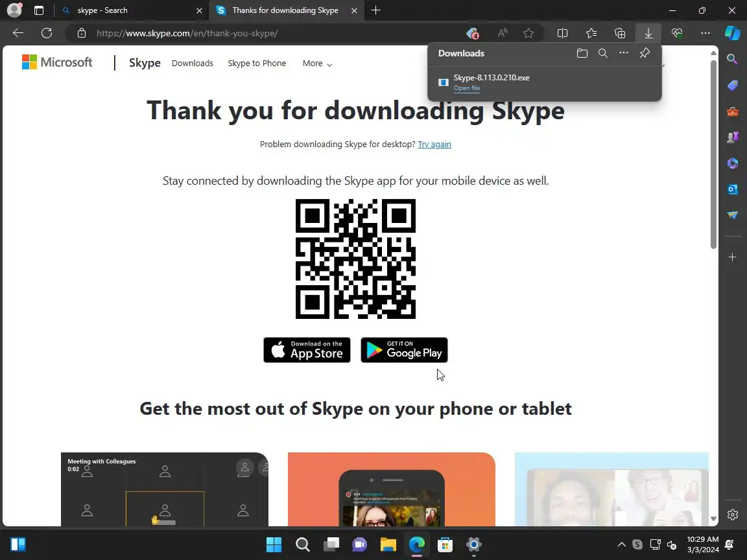Image resolution: width=747 pixels, height=560 pixels.
Task: Launch Copilot from the sidebar
Action: tap(733, 33)
